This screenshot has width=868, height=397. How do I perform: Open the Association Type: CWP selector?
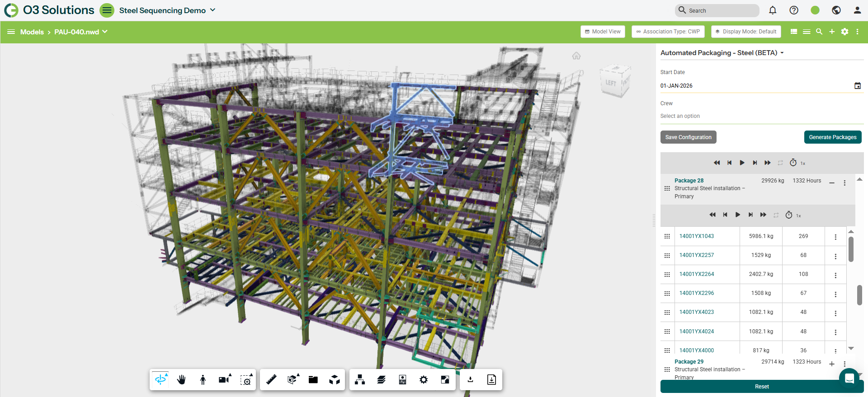click(668, 32)
